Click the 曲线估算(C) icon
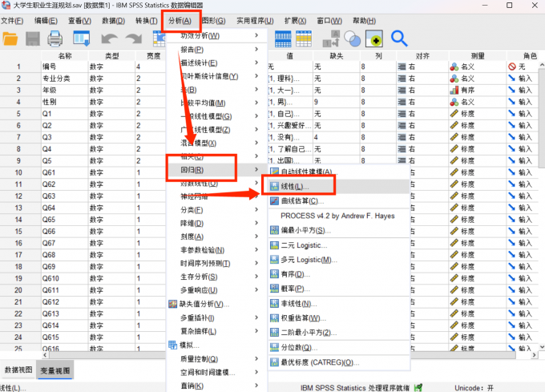This screenshot has width=545, height=392. [274, 201]
